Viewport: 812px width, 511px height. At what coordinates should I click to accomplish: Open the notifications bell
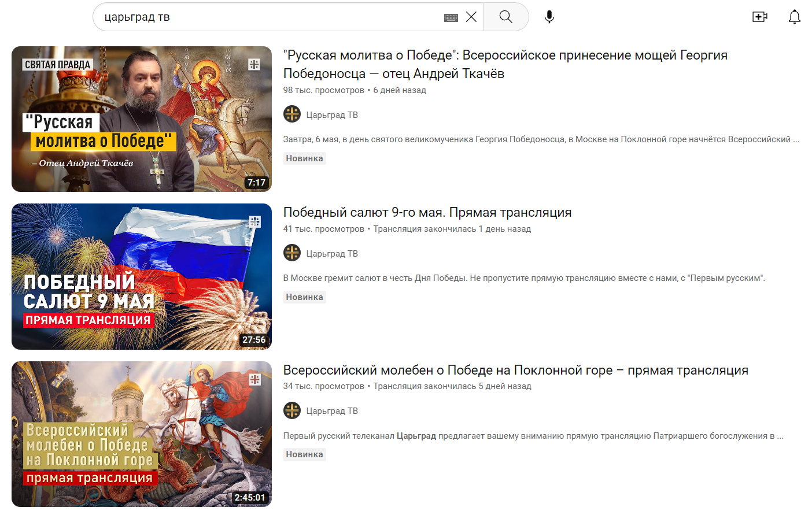tap(795, 17)
